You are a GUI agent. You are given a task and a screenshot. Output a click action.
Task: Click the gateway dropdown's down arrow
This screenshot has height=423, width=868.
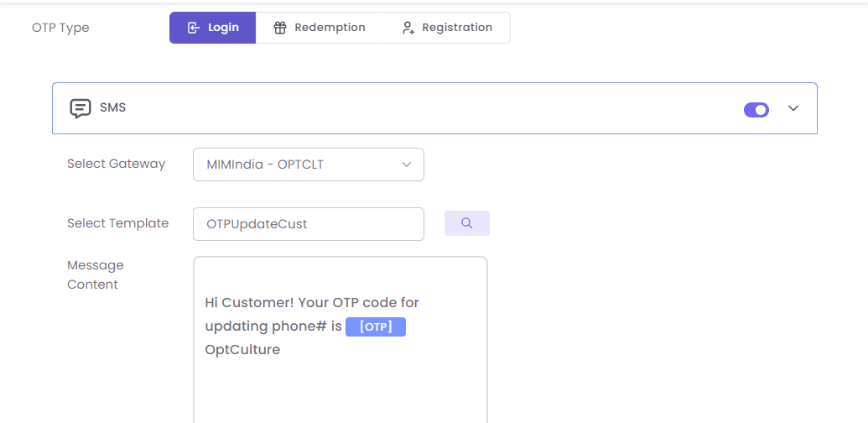click(x=407, y=164)
